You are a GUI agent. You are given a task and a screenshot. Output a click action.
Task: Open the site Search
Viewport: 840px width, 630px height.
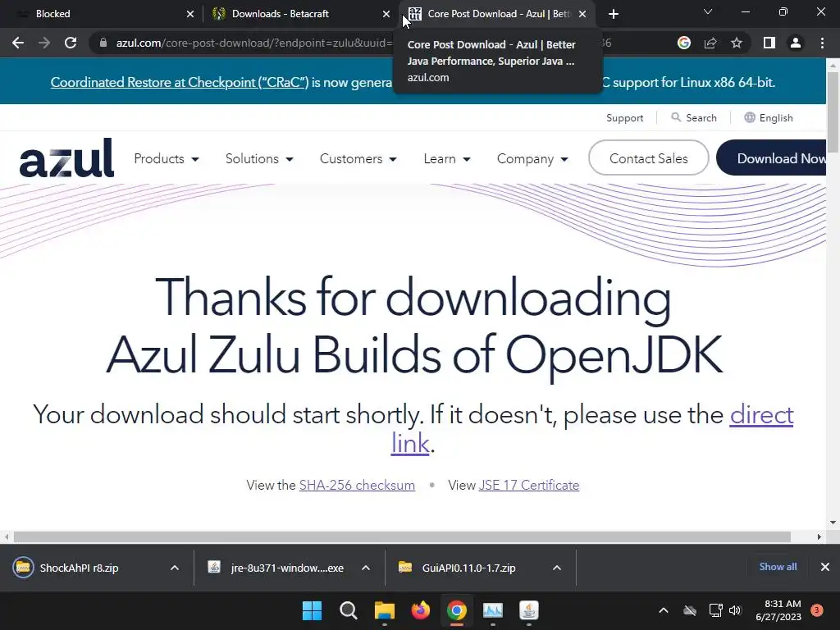tap(694, 118)
